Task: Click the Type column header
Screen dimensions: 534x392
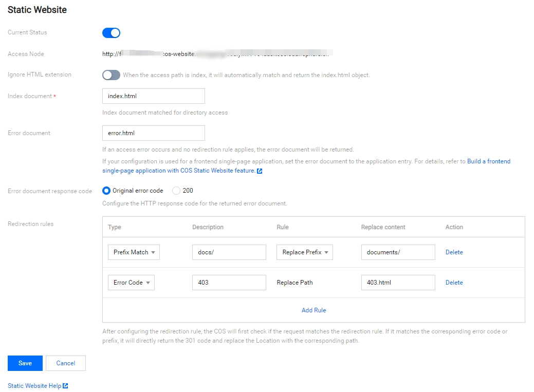Action: [x=115, y=227]
